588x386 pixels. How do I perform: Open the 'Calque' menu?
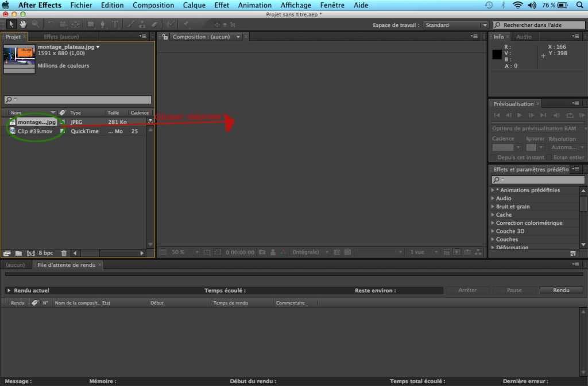(x=194, y=5)
